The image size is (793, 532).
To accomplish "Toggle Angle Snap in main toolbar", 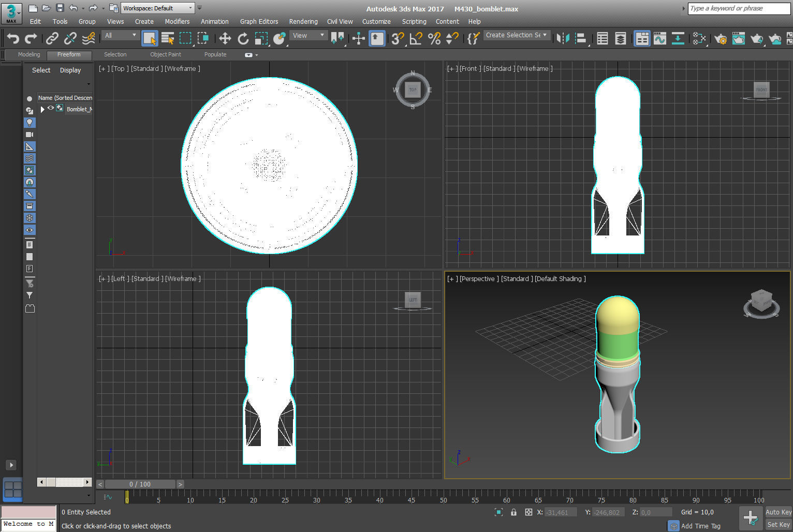I will pyautogui.click(x=416, y=38).
